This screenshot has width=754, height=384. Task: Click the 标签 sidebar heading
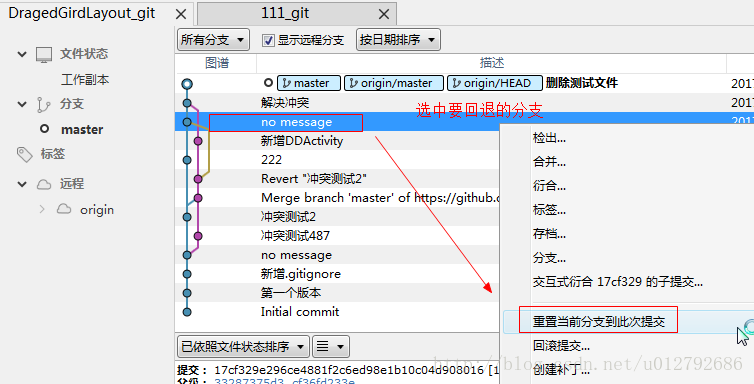[53, 154]
